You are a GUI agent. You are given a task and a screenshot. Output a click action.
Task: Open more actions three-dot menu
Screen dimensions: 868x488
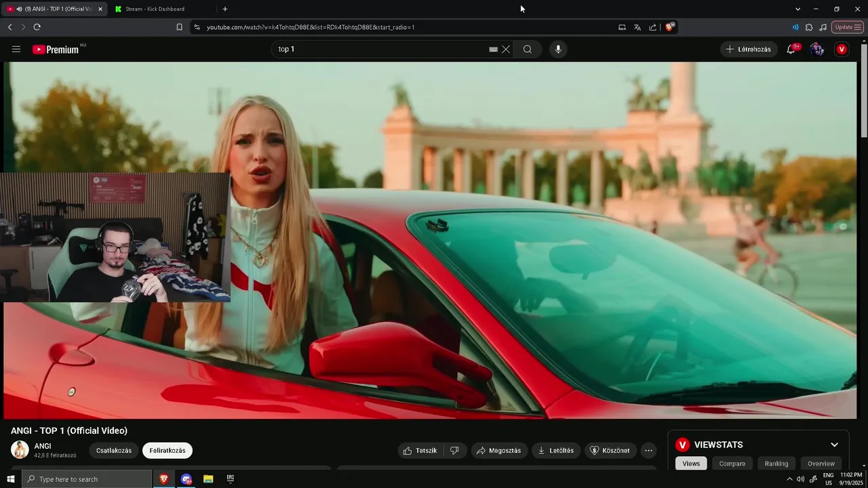click(x=648, y=451)
